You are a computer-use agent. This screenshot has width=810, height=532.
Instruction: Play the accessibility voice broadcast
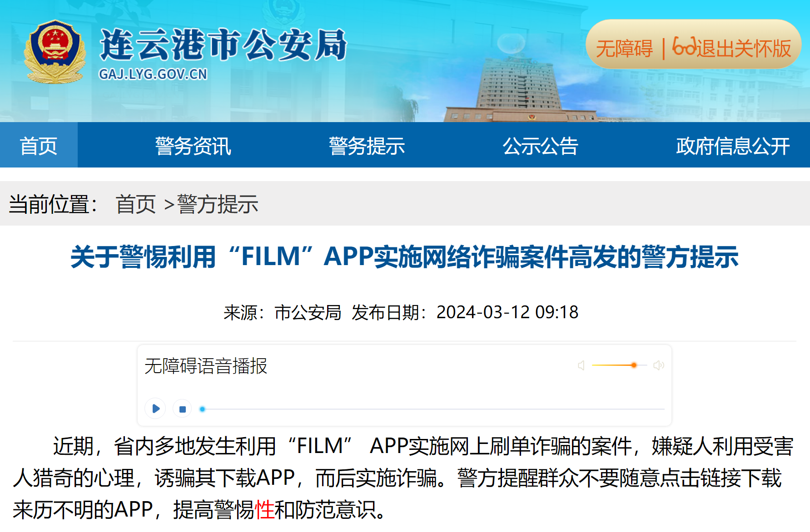click(155, 409)
